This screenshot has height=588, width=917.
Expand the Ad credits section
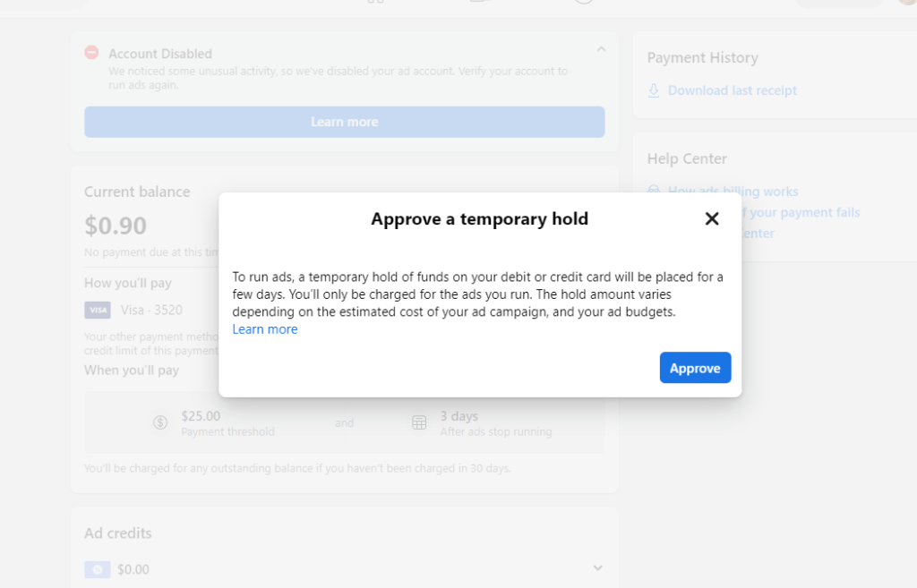(x=598, y=567)
